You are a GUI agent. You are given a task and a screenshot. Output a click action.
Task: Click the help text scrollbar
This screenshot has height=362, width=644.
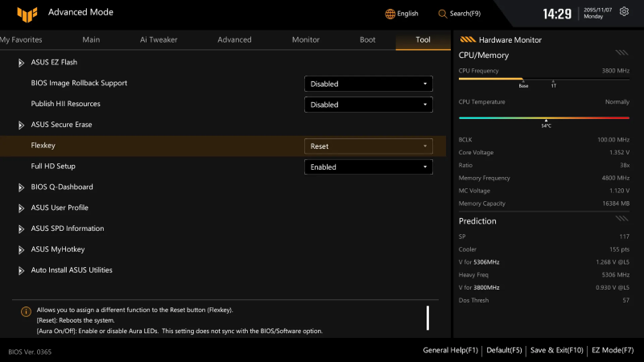click(x=427, y=318)
